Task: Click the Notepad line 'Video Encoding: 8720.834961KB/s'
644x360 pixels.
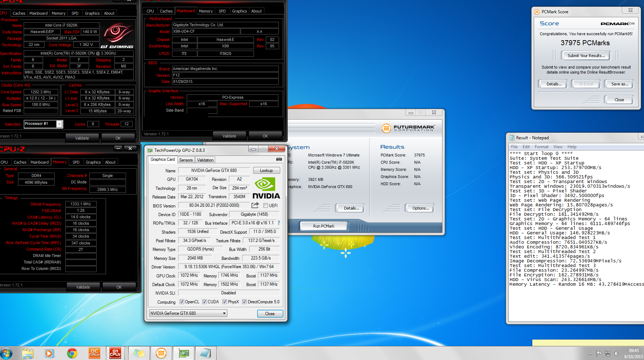Action: [554, 247]
